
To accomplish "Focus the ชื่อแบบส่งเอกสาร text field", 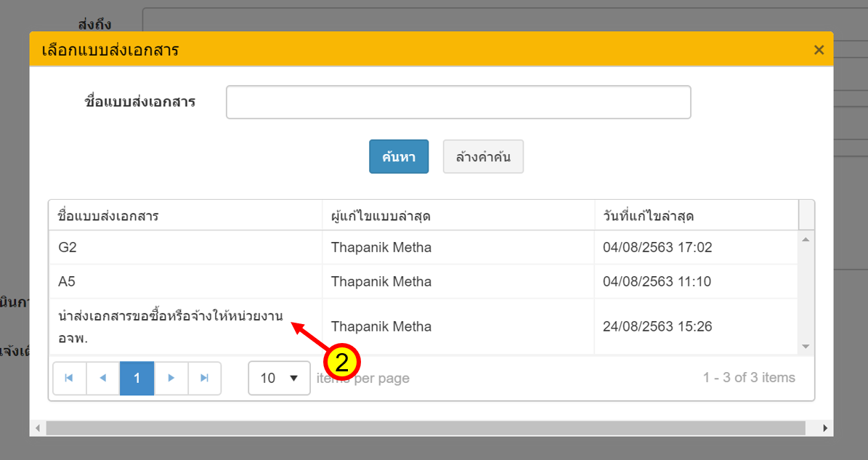I will pyautogui.click(x=458, y=102).
